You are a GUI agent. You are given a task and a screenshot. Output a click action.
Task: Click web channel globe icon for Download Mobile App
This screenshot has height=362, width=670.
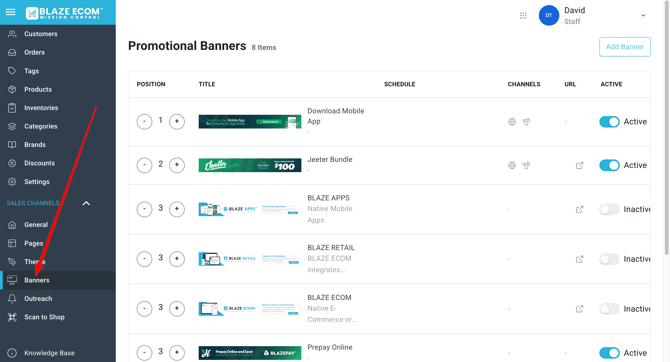click(512, 122)
